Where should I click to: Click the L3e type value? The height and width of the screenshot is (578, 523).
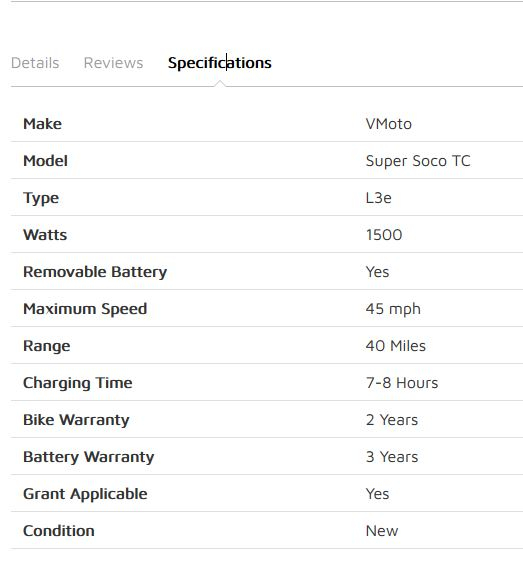(379, 198)
